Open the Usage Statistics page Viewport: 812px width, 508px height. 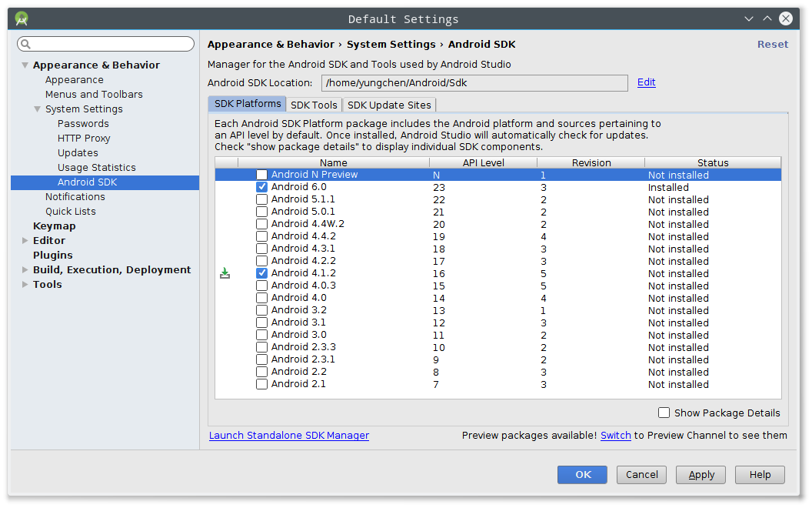tap(97, 168)
